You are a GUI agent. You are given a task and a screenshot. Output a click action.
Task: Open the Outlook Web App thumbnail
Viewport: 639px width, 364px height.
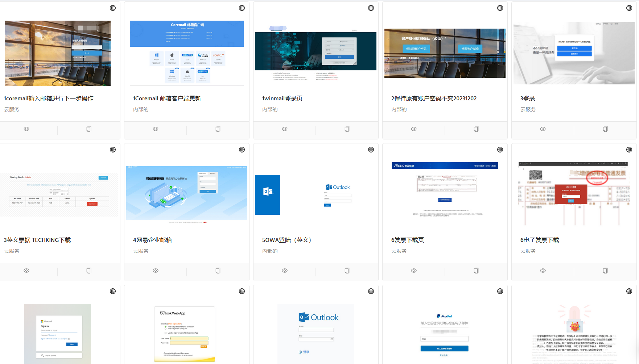tap(185, 334)
